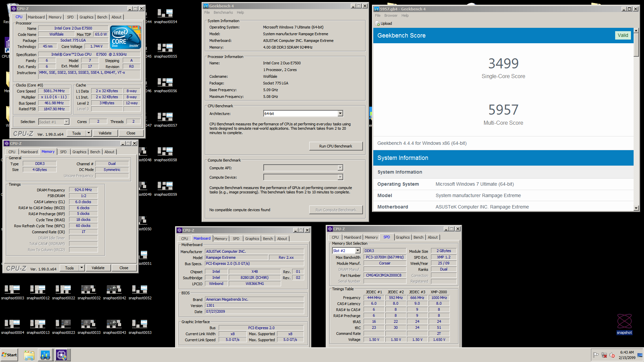Open Tools dropdown arrow in Memory window

coord(82,268)
